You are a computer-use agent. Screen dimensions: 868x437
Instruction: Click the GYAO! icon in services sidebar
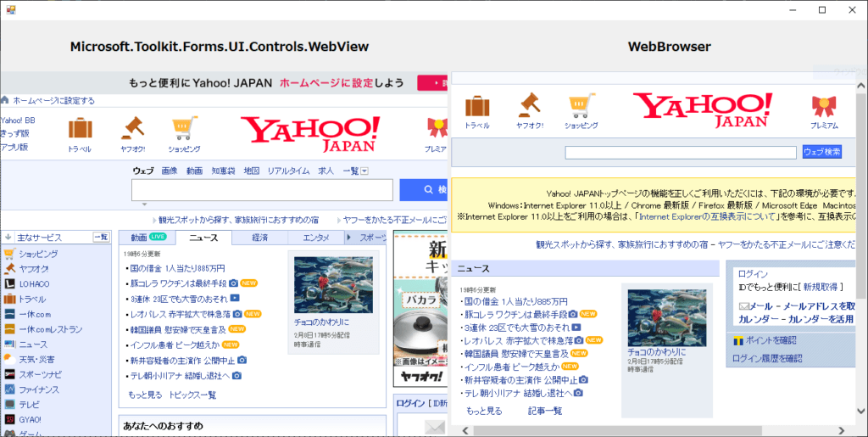(x=9, y=419)
